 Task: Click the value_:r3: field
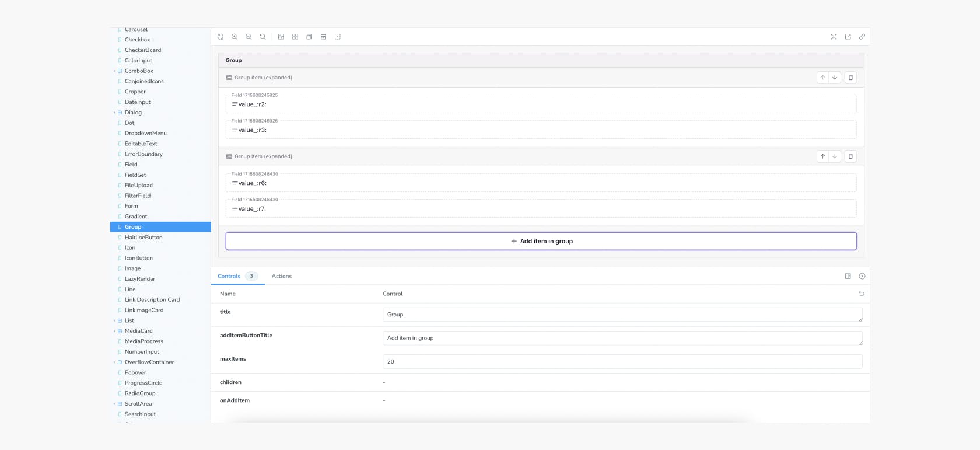tap(541, 130)
